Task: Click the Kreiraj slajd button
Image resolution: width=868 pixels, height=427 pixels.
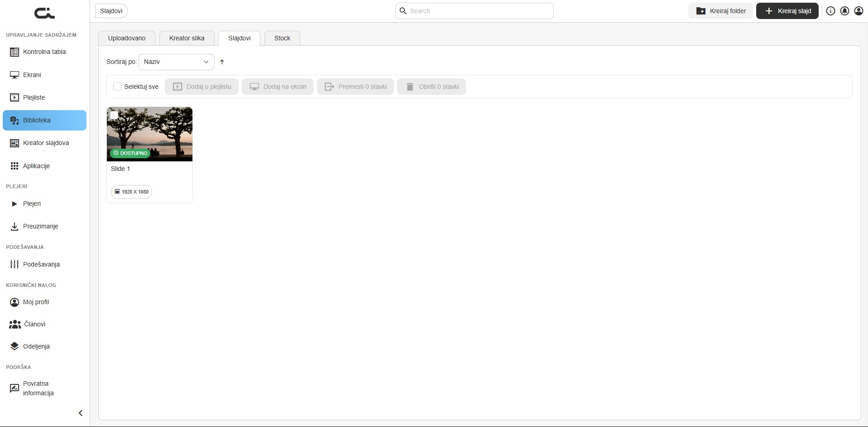Action: (x=787, y=11)
